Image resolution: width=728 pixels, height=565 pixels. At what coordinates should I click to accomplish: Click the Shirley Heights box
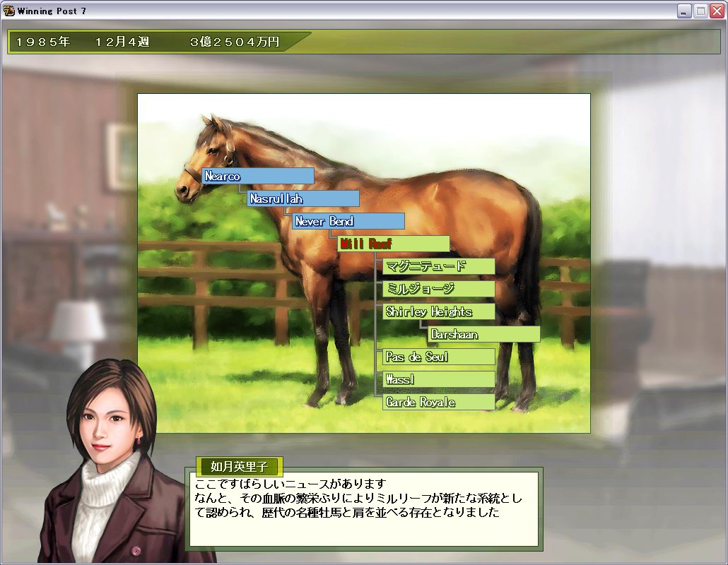439,311
